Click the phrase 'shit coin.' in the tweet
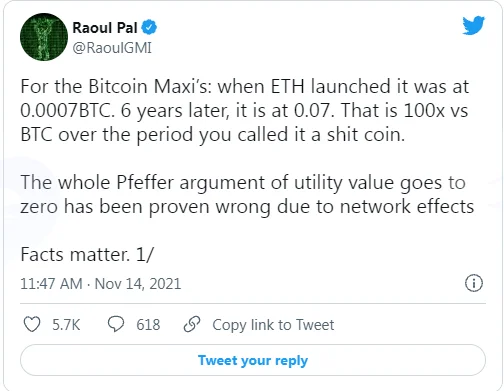Viewport: 504px width, 391px height. coord(366,135)
